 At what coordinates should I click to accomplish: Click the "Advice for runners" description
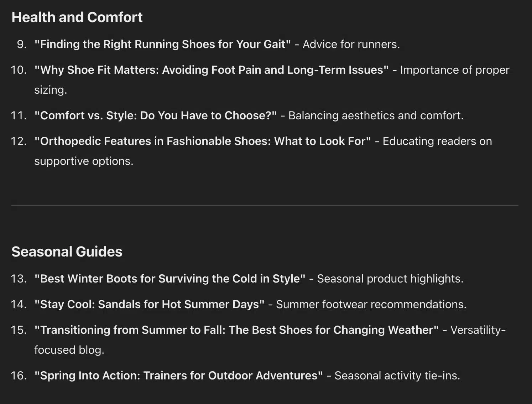coord(351,44)
